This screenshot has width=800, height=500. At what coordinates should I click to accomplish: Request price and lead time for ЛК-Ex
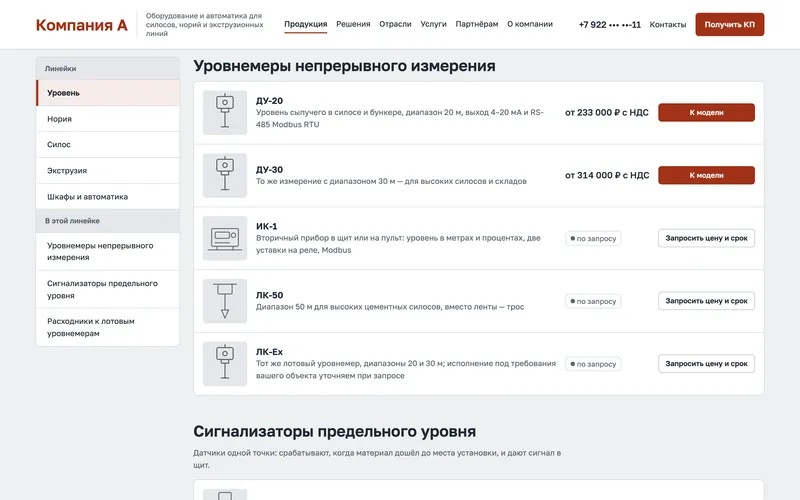point(706,364)
